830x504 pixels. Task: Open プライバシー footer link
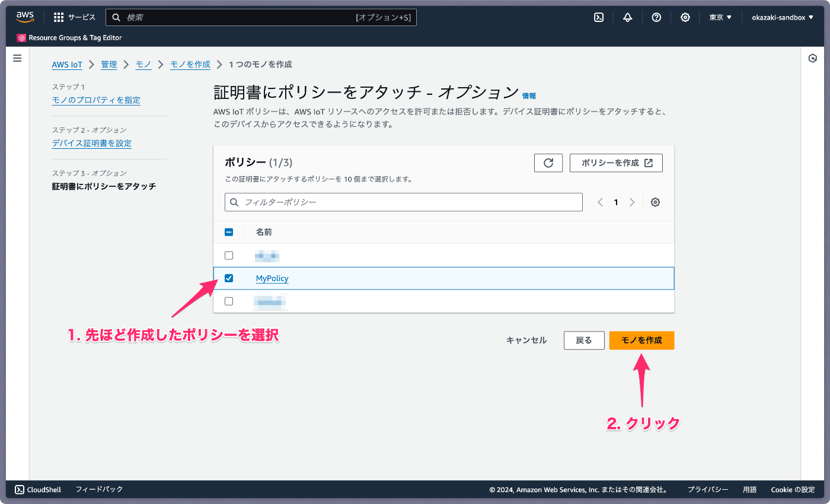point(708,490)
